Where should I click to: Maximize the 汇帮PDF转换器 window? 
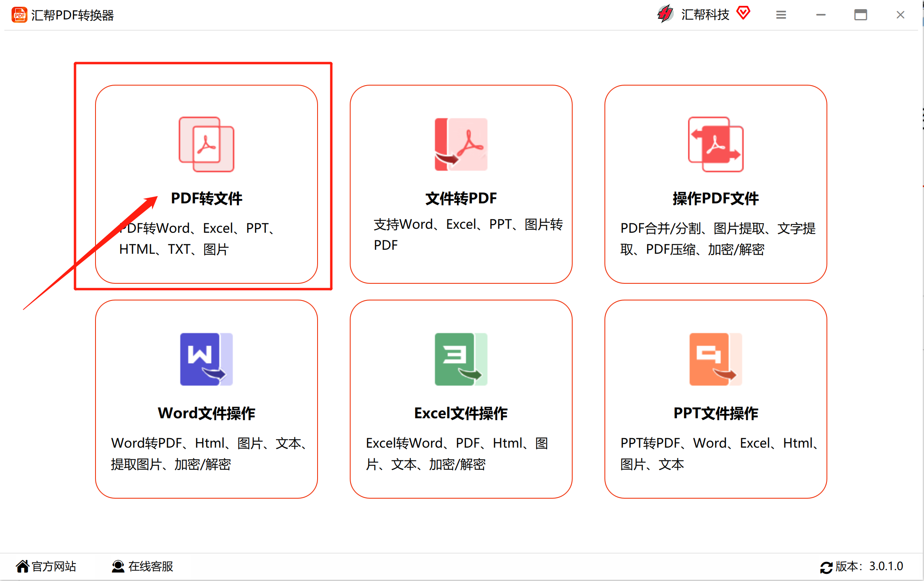click(861, 15)
